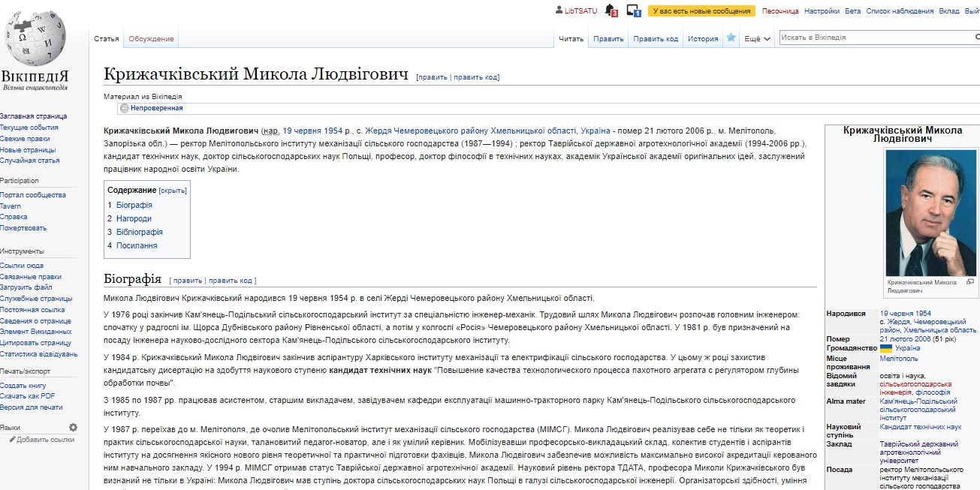The height and width of the screenshot is (490, 980).
Task: Click Постоянная ссылка permalink
Action: tap(32, 310)
